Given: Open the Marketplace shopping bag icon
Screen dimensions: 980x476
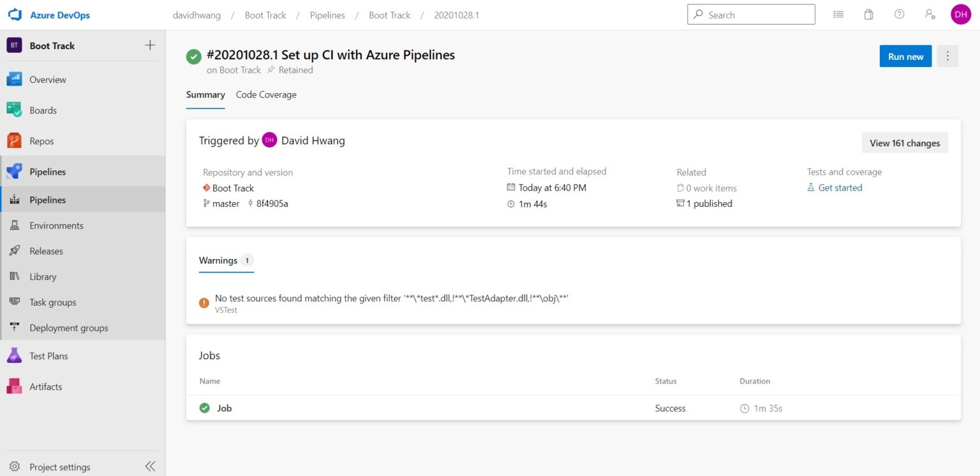Looking at the screenshot, I should click(868, 13).
